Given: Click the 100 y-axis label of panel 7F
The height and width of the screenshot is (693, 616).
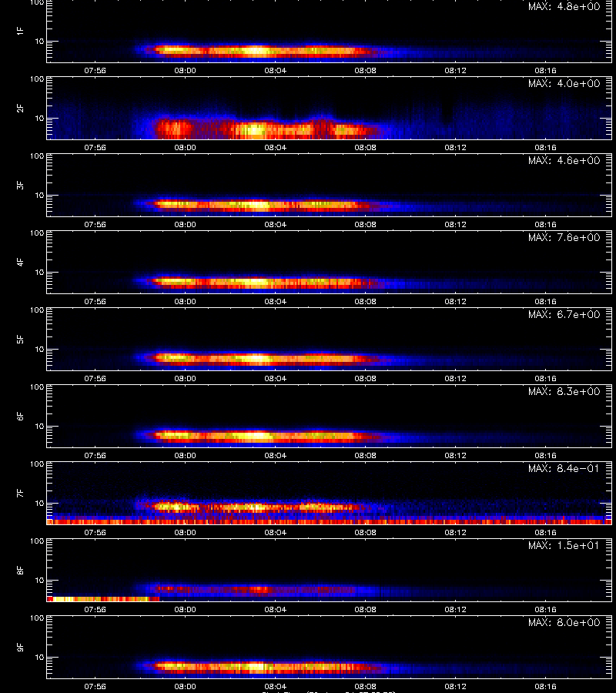Looking at the screenshot, I should [x=37, y=464].
